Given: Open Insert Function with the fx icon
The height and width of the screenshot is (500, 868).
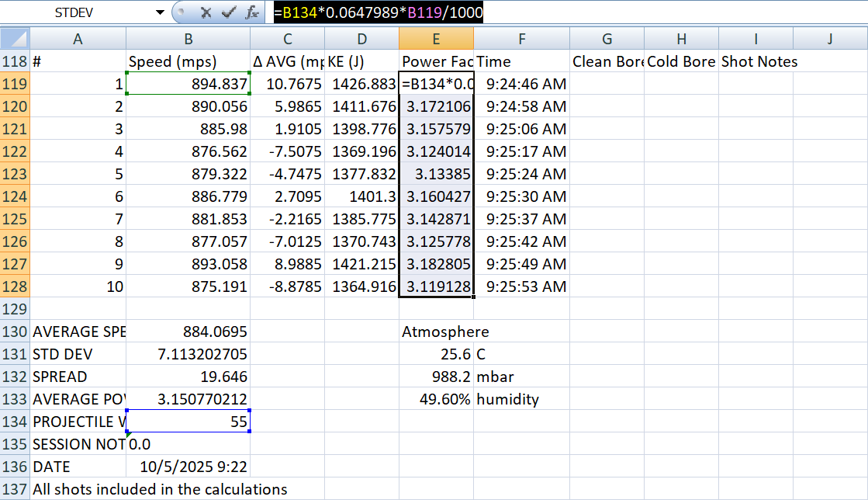Looking at the screenshot, I should click(x=251, y=12).
